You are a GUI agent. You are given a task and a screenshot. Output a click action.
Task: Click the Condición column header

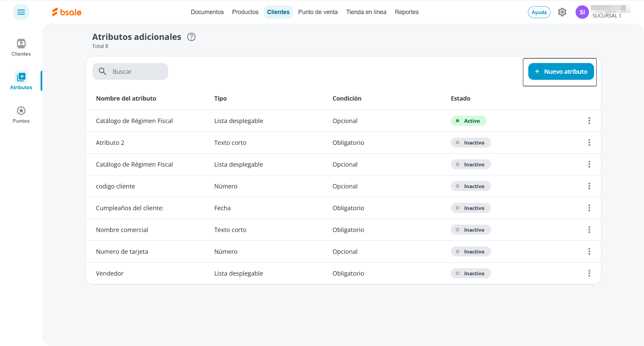pos(347,98)
